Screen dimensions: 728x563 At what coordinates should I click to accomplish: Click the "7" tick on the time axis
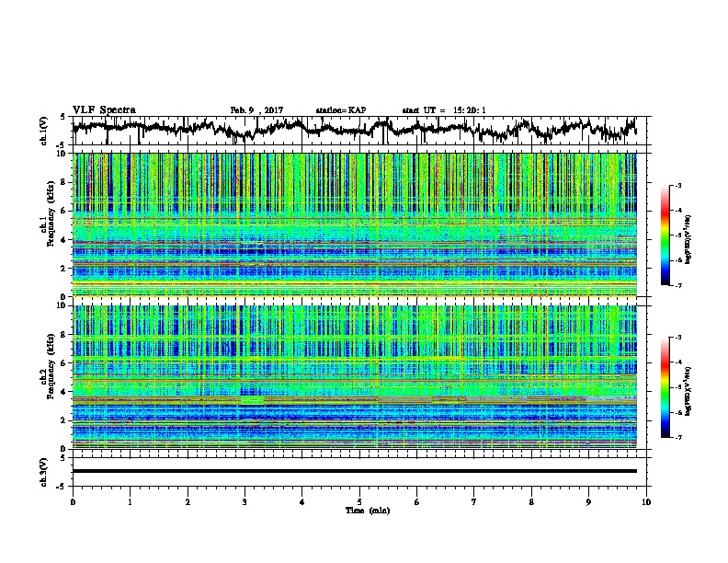click(x=474, y=502)
